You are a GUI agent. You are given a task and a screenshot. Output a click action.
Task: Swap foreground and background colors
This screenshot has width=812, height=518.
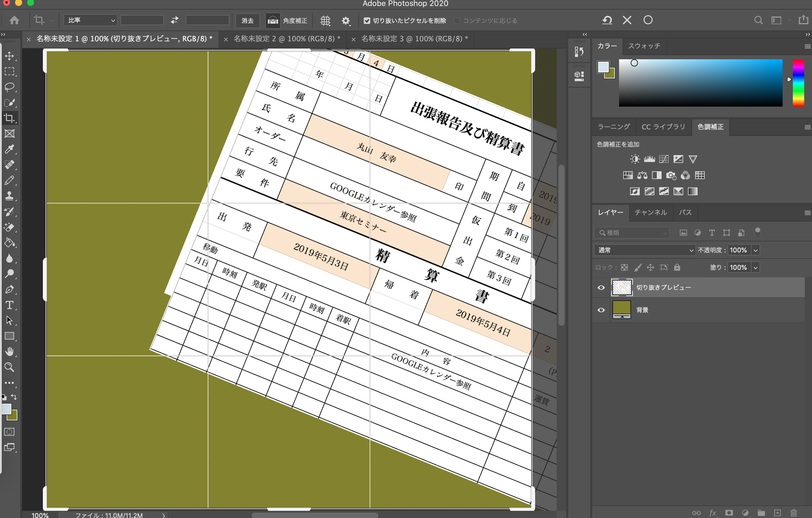point(14,397)
